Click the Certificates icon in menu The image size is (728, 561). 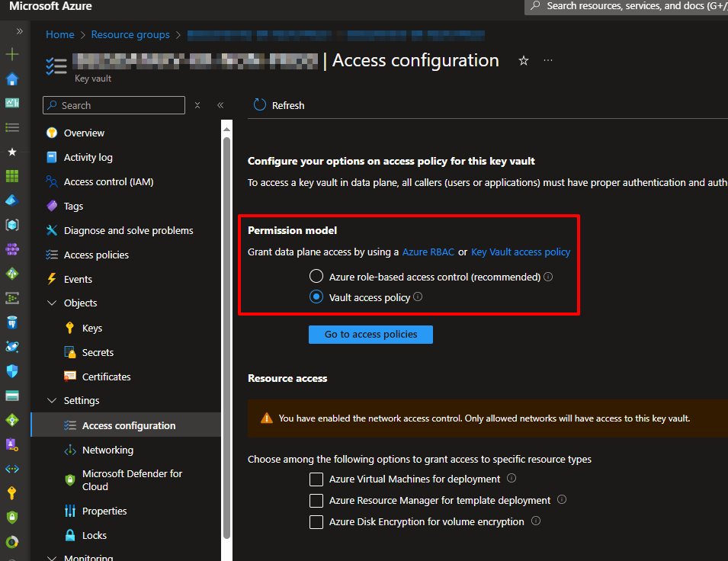coord(69,377)
